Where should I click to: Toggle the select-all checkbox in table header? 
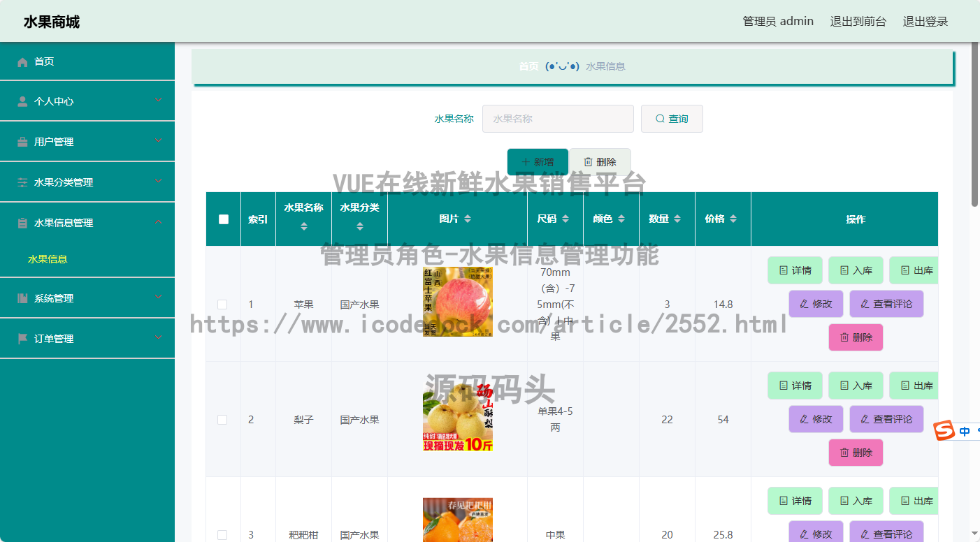pyautogui.click(x=224, y=219)
